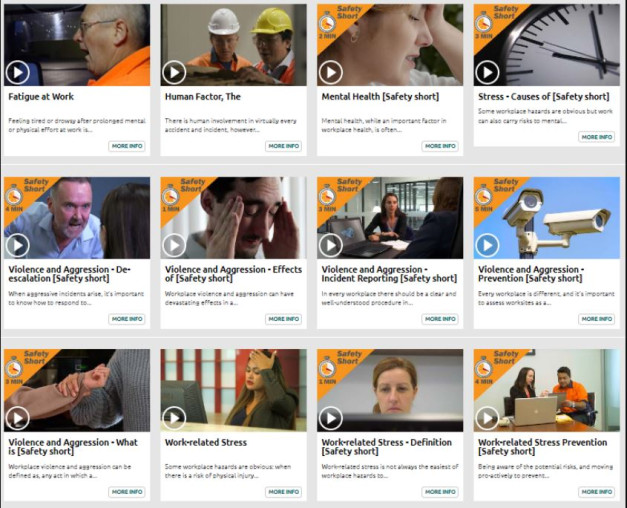Open More Info for Fatigue at Work
The width and height of the screenshot is (627, 508).
pos(127,146)
